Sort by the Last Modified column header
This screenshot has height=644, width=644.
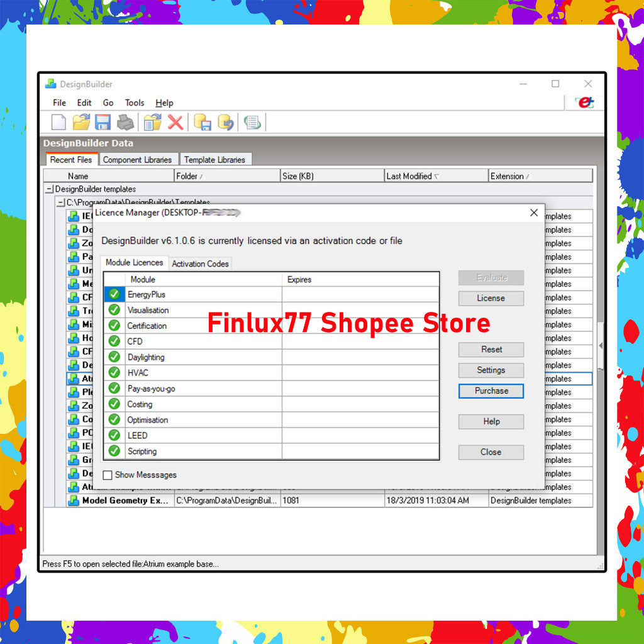(x=413, y=175)
